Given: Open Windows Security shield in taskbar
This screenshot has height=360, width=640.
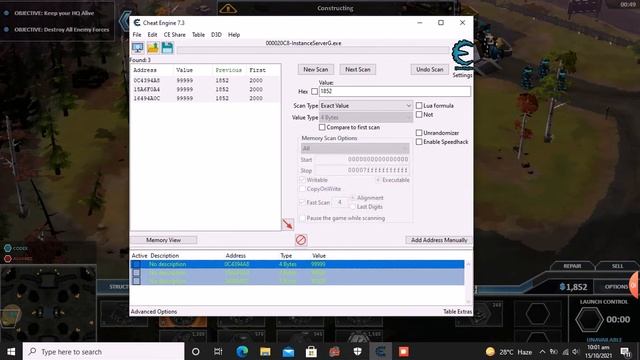Looking at the screenshot, I should tap(358, 351).
